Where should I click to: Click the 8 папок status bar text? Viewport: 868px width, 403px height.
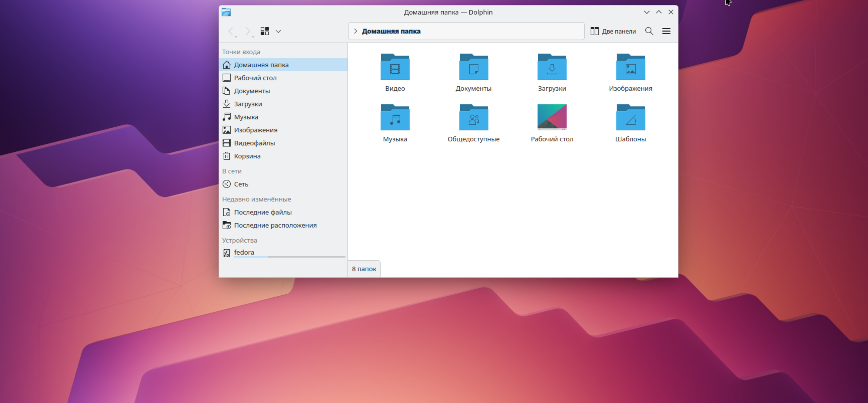coord(364,269)
